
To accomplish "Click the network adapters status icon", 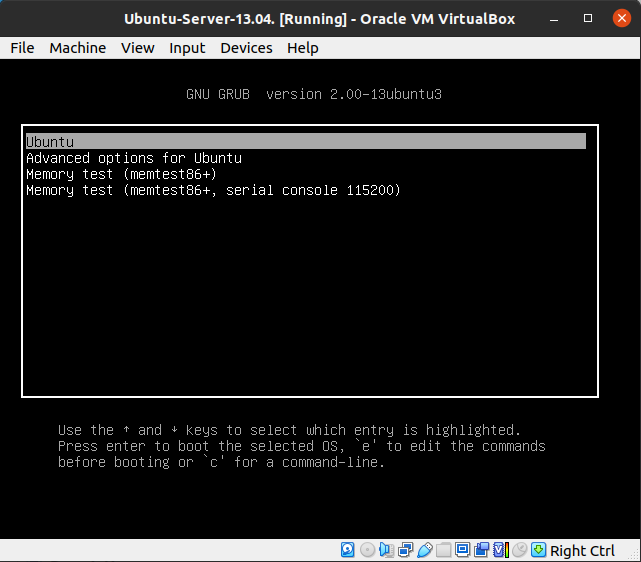I will click(x=406, y=550).
